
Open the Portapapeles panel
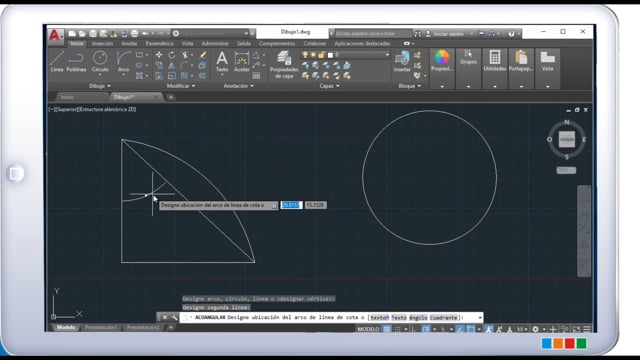tap(521, 68)
